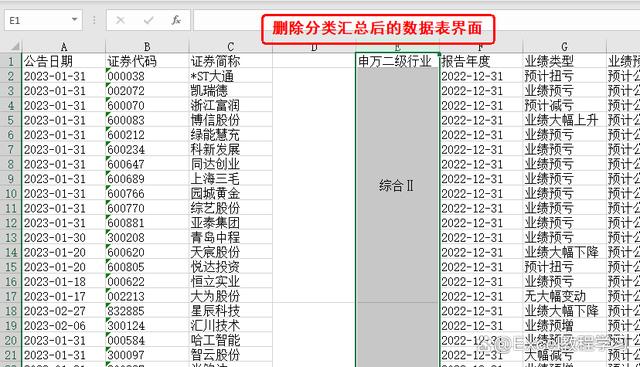This screenshot has height=367, width=640.
Task: Click the Name Box showing E1
Action: click(43, 20)
